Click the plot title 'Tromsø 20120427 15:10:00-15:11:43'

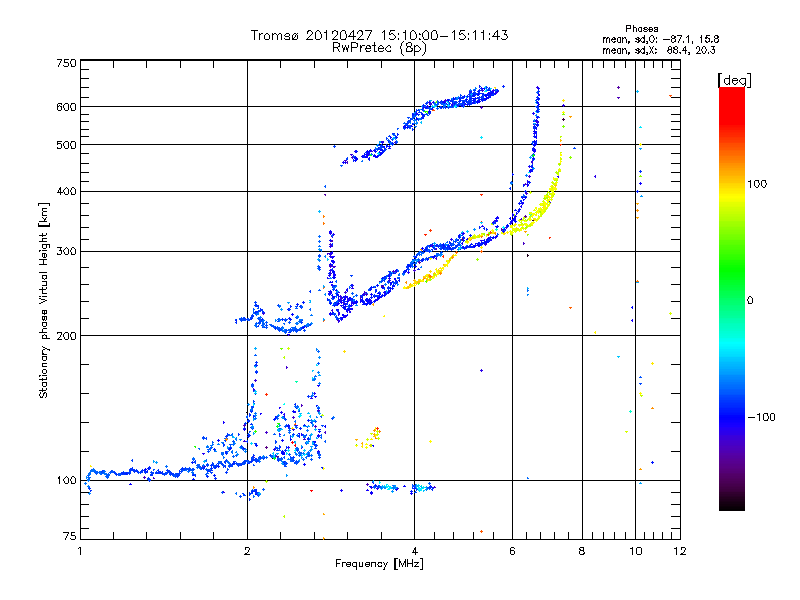click(x=379, y=36)
